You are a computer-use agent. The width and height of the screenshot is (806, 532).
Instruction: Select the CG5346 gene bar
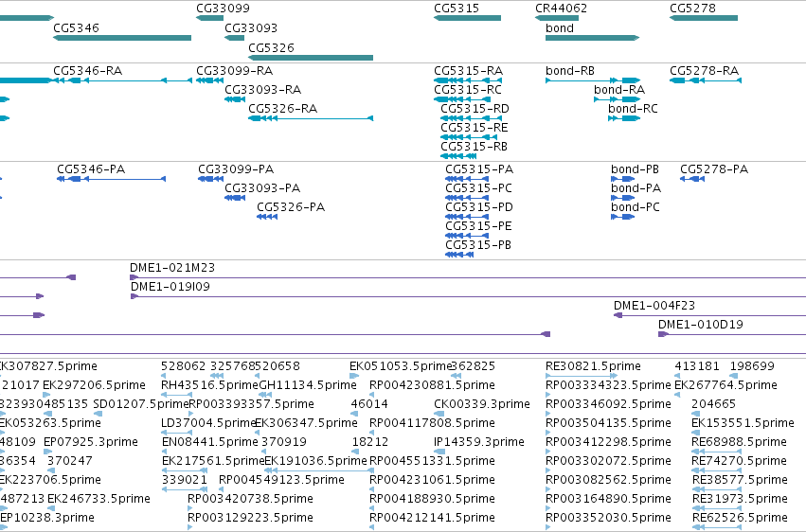click(122, 38)
